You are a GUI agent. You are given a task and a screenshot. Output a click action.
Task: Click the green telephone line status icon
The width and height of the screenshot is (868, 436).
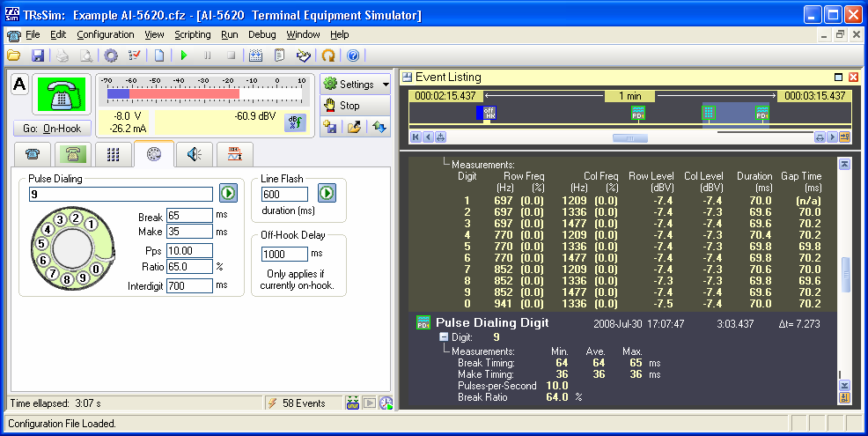click(62, 95)
